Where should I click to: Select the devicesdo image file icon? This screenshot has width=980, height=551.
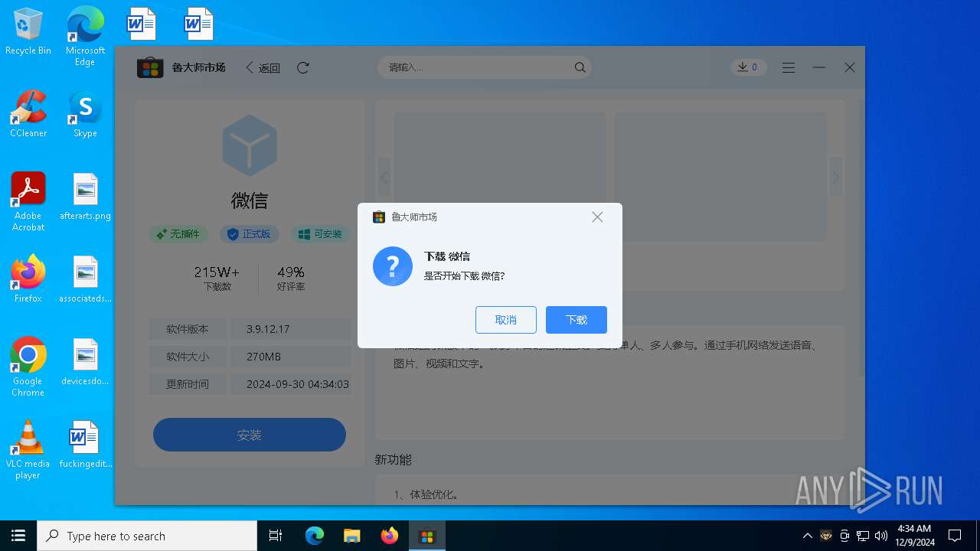pyautogui.click(x=85, y=362)
